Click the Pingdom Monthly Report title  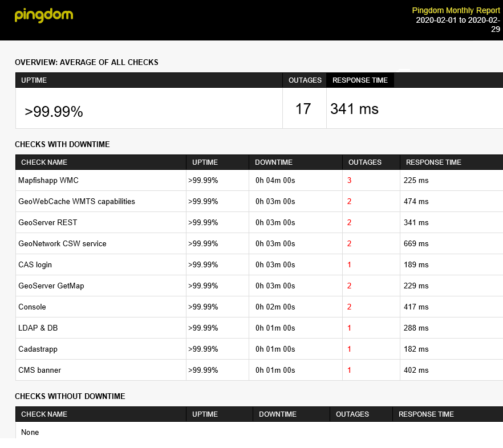pyautogui.click(x=456, y=11)
